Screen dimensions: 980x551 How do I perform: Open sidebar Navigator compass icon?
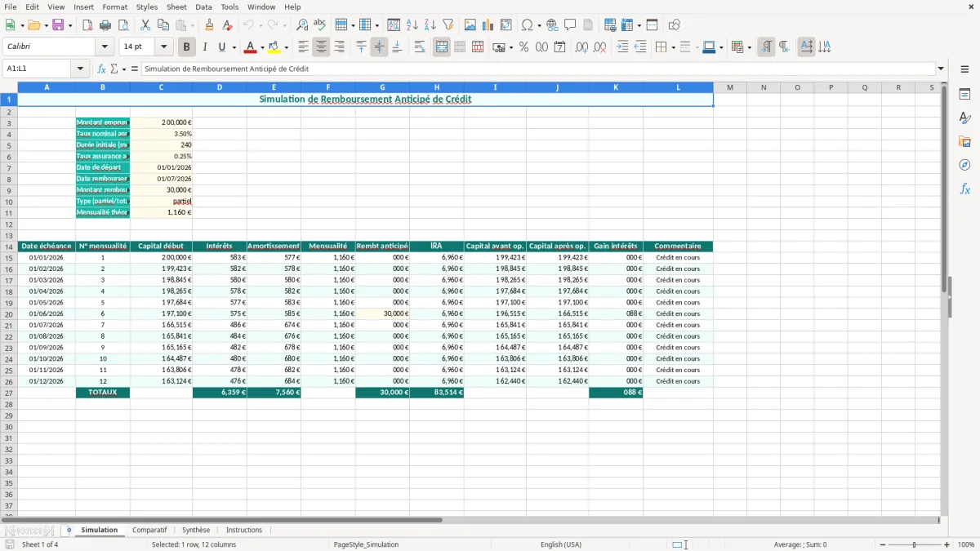pos(964,166)
